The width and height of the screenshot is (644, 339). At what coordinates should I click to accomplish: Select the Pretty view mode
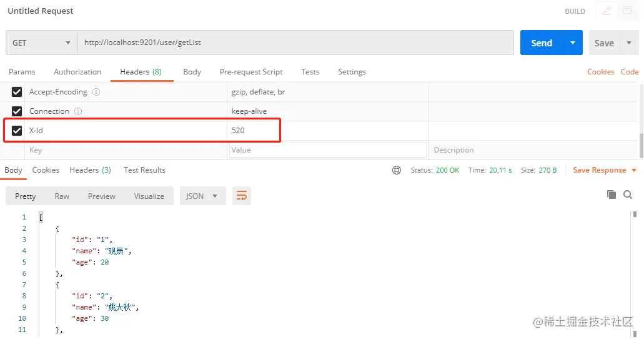coord(26,196)
